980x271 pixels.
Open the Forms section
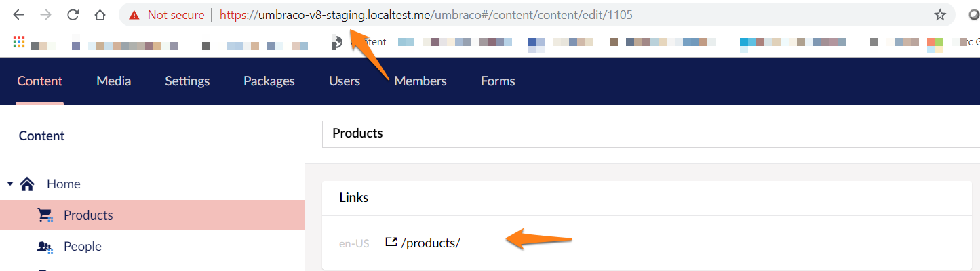[498, 81]
